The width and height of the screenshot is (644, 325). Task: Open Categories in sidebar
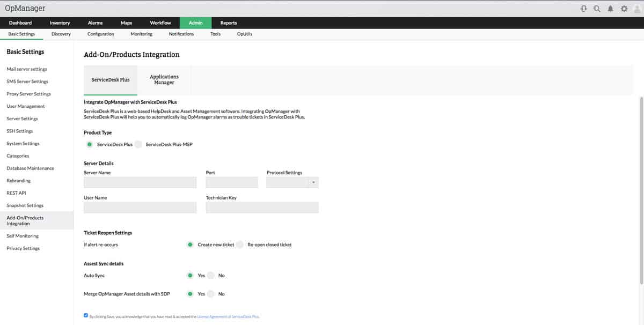tap(18, 156)
